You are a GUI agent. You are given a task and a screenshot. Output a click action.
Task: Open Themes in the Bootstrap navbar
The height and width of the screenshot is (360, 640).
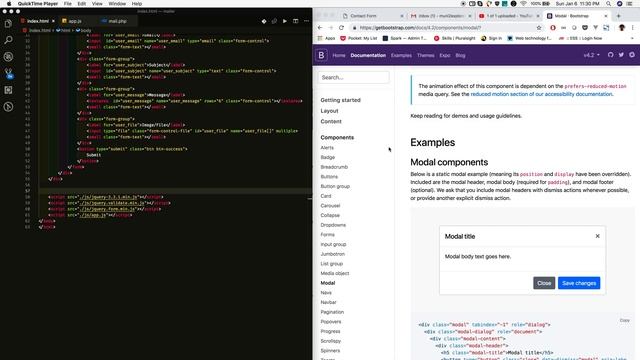coord(425,56)
